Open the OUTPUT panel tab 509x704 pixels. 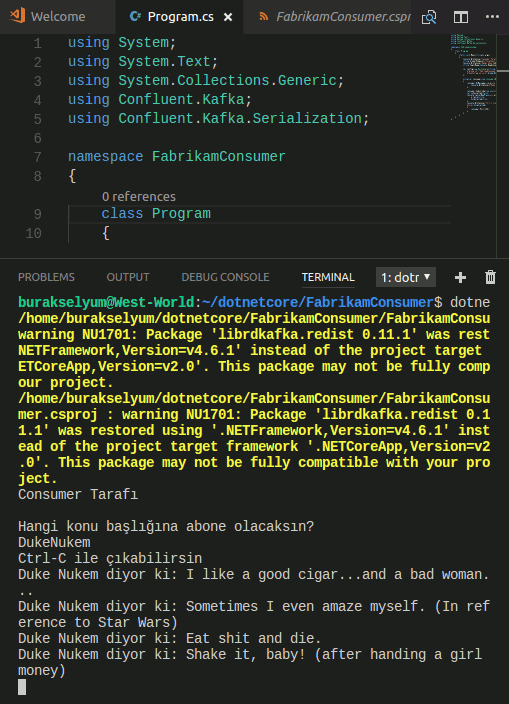coord(128,277)
